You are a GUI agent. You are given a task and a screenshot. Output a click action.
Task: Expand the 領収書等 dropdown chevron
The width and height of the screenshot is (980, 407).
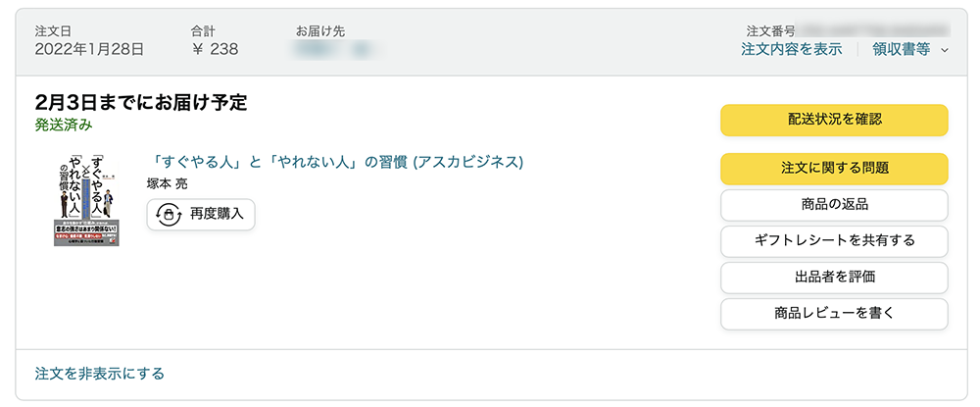pos(945,51)
